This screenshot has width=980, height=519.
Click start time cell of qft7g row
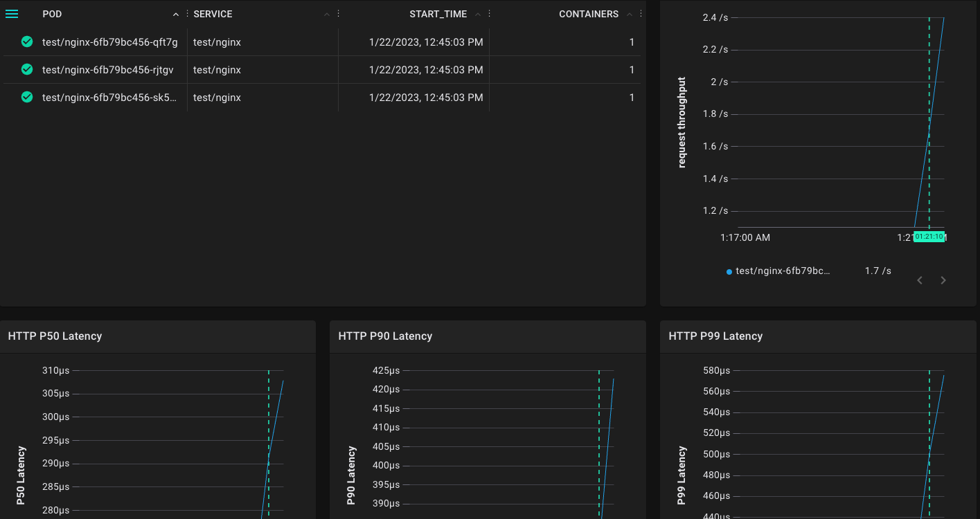click(x=426, y=42)
